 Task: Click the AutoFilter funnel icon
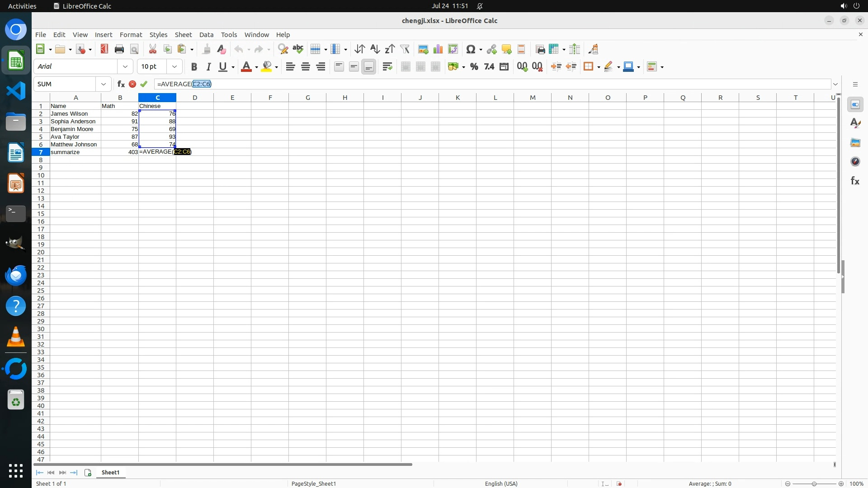point(405,49)
